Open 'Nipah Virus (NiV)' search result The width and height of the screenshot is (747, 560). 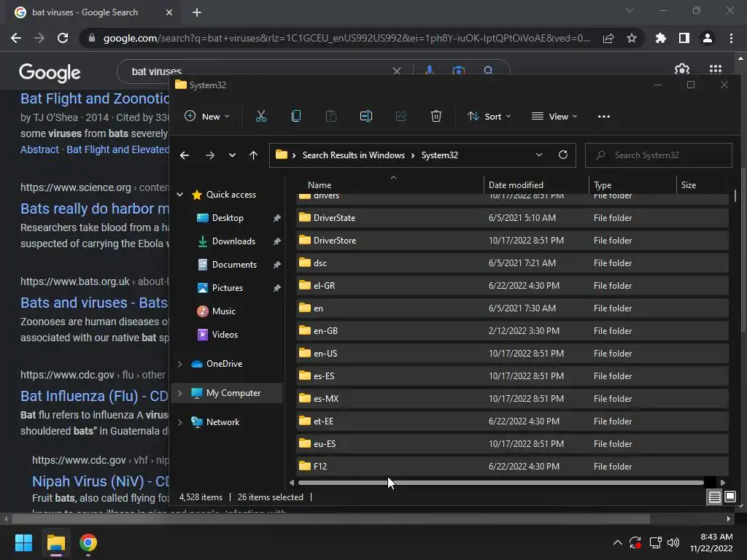coord(100,481)
